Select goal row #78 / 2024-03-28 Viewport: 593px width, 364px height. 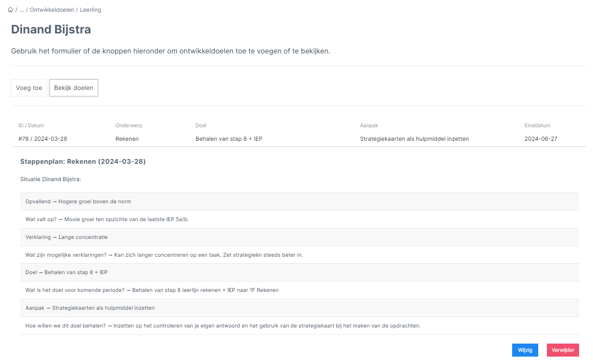coord(43,139)
